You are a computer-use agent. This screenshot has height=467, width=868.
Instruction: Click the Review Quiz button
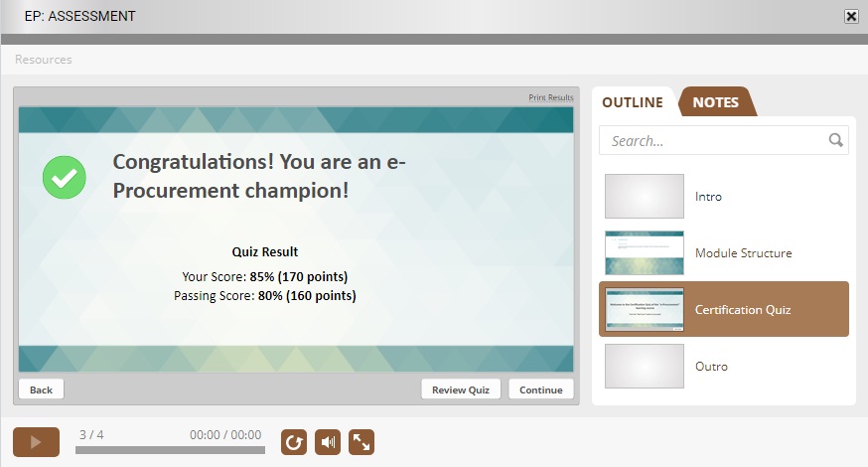click(461, 389)
